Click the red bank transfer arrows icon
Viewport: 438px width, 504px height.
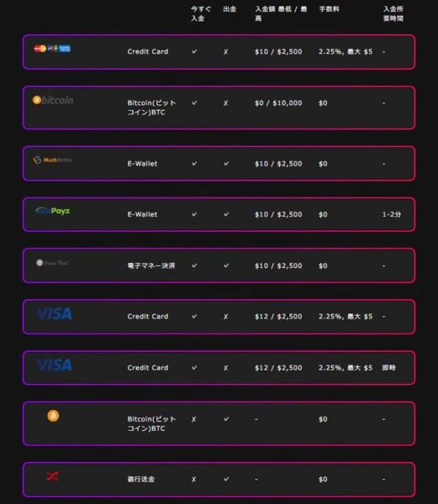[x=52, y=476]
